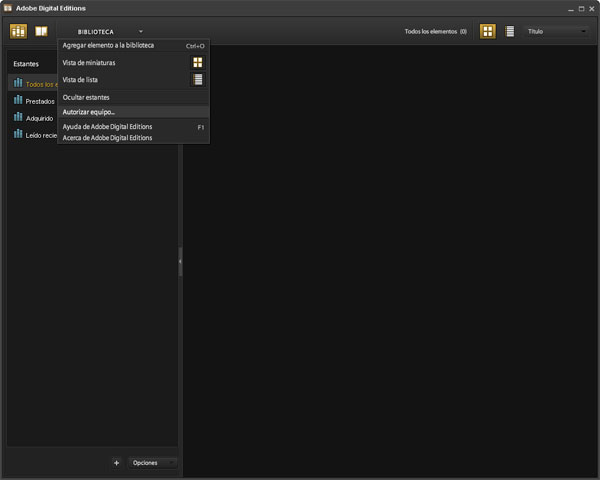The image size is (600, 480).
Task: Choose Vista de lista menu entry
Action: tap(133, 80)
